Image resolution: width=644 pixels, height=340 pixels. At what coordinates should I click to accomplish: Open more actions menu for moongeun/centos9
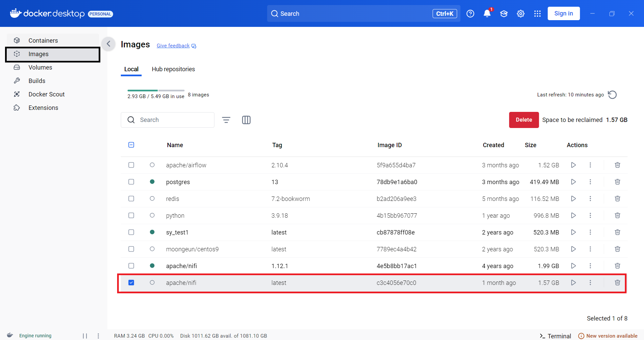tap(590, 249)
